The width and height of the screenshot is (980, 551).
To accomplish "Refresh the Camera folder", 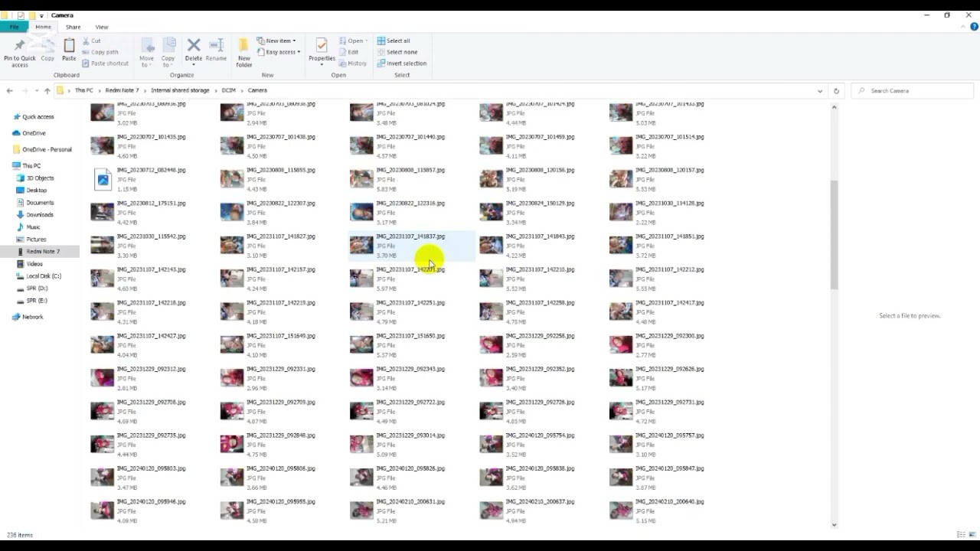I will click(x=836, y=90).
